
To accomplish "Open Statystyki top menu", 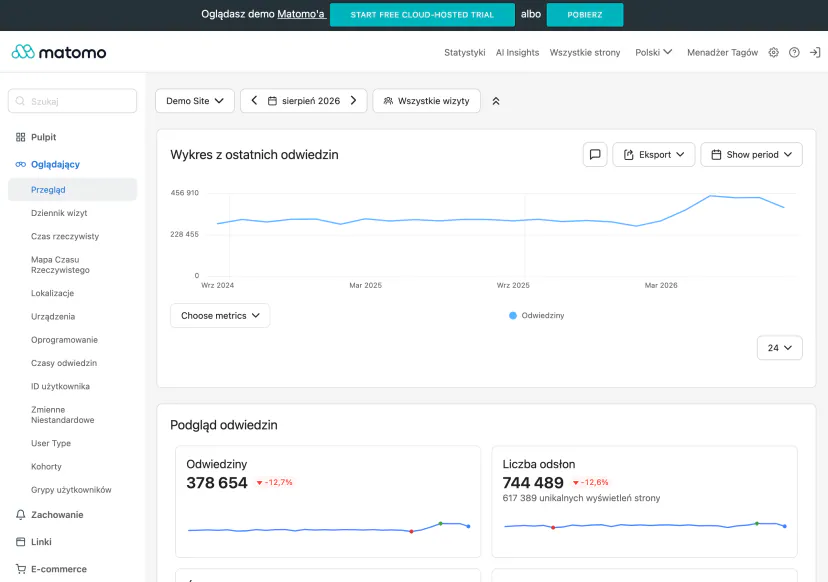I will coord(464,52).
